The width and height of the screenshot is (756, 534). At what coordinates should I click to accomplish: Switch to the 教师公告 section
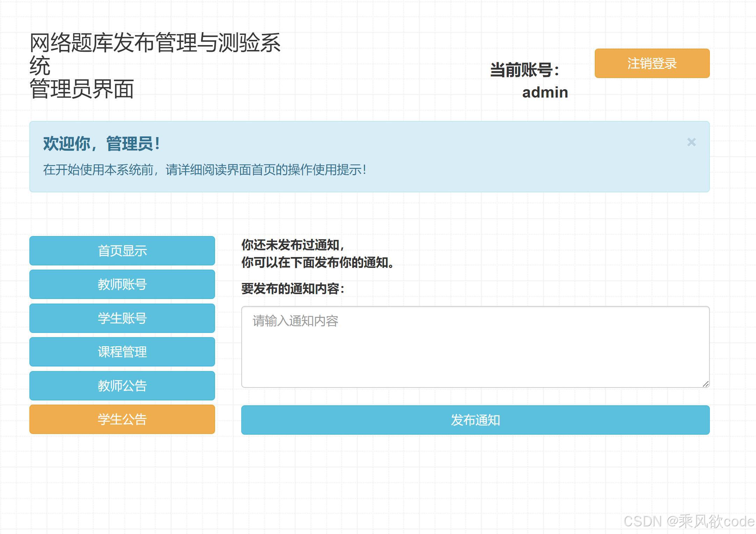coord(122,386)
